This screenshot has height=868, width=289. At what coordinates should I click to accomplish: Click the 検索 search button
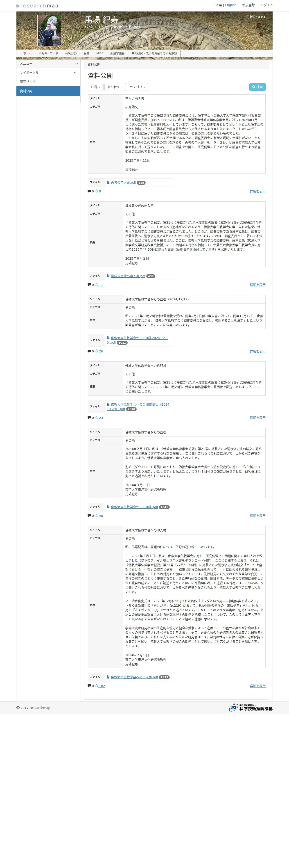click(x=257, y=87)
